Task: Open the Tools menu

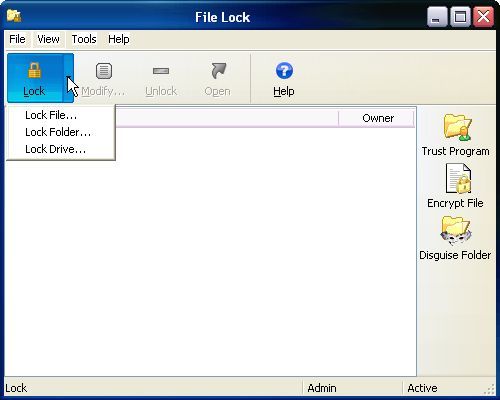Action: pos(84,39)
